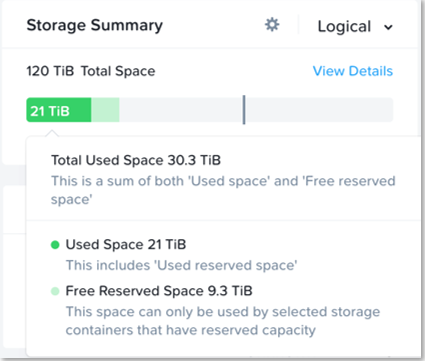Select the Storage Summary title

[x=95, y=26]
